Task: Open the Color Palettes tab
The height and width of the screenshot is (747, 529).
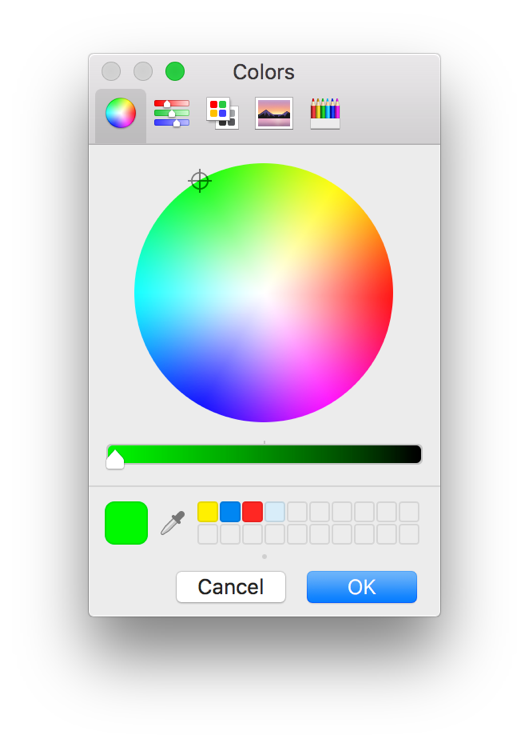Action: click(x=223, y=113)
